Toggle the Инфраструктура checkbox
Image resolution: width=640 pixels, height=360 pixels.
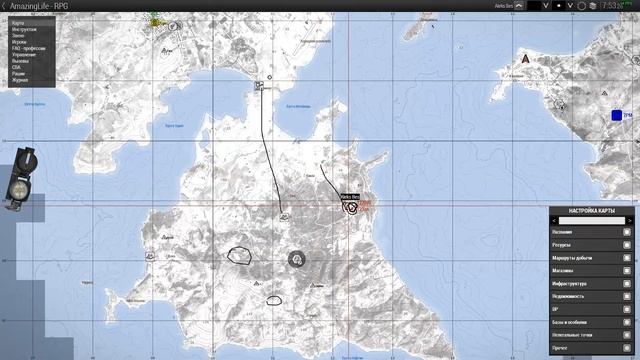(627, 284)
